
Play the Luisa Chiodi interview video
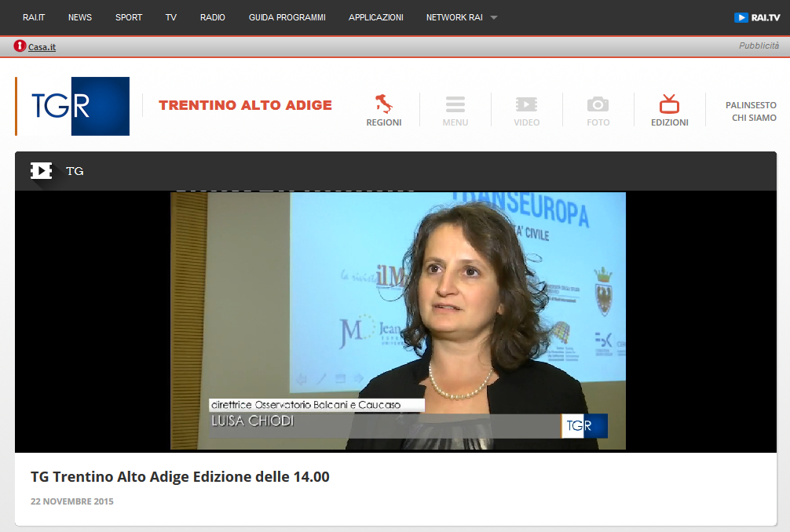click(397, 320)
